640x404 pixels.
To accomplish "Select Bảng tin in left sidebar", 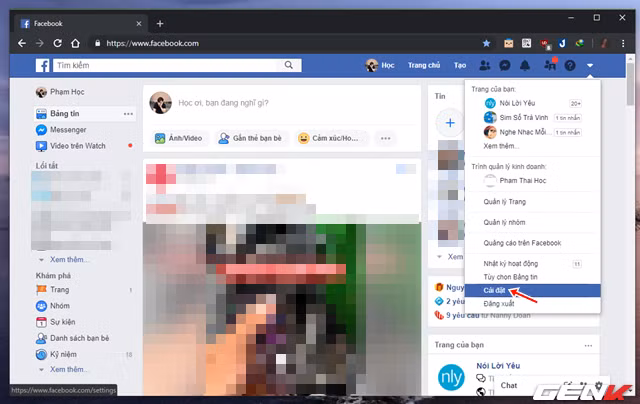I will [64, 114].
